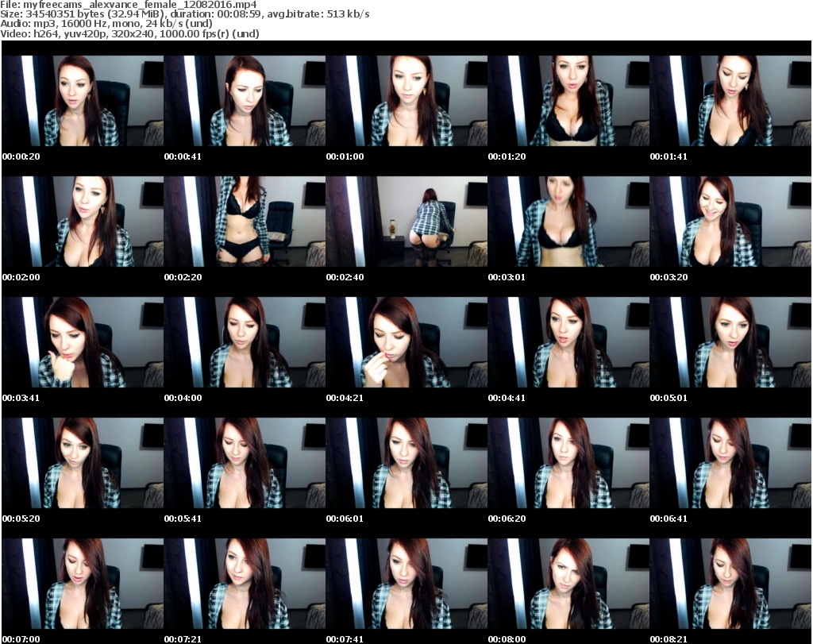The height and width of the screenshot is (644, 813).
Task: Click the 00:01:41 timestamp label
Action: (x=669, y=156)
